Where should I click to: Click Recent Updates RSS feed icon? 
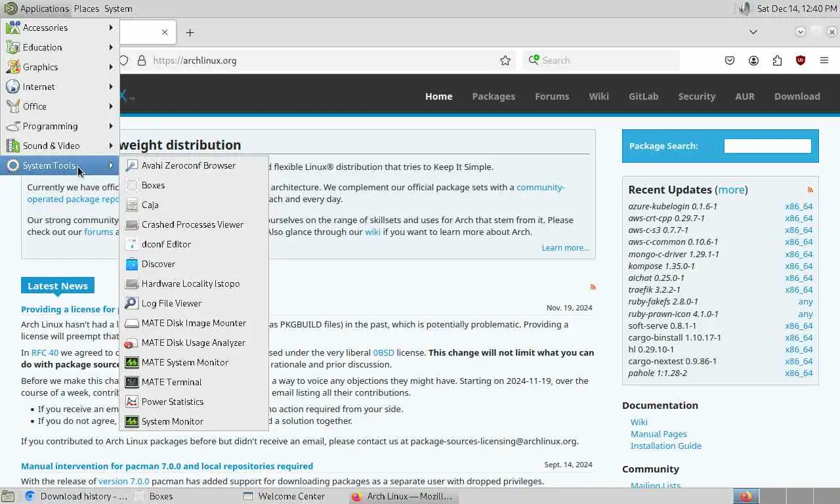(x=810, y=190)
